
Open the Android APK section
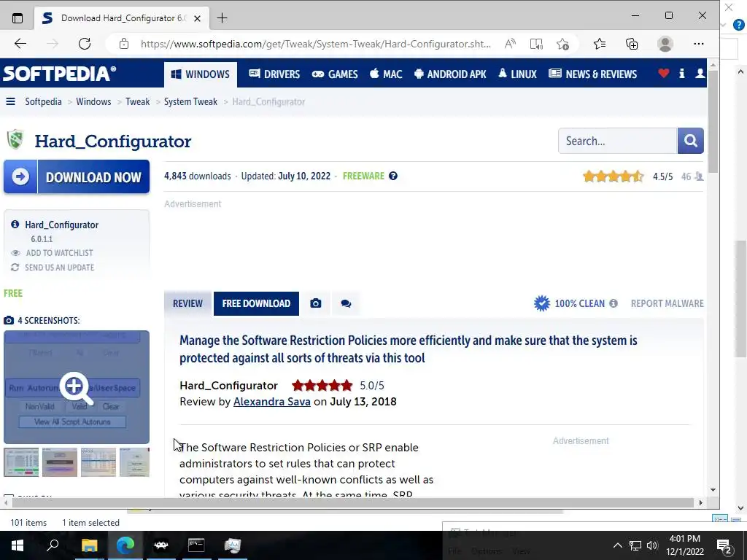[x=450, y=74]
